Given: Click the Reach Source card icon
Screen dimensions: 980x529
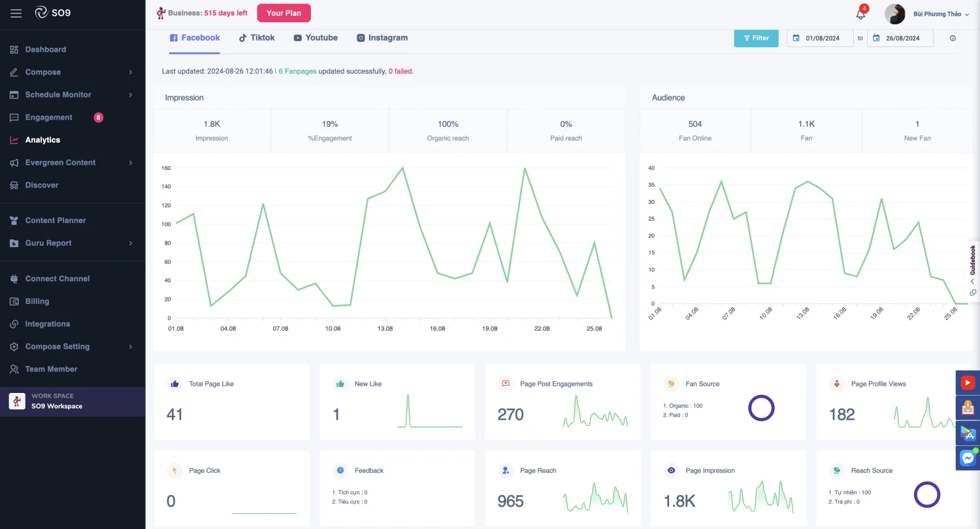Looking at the screenshot, I should pyautogui.click(x=837, y=470).
